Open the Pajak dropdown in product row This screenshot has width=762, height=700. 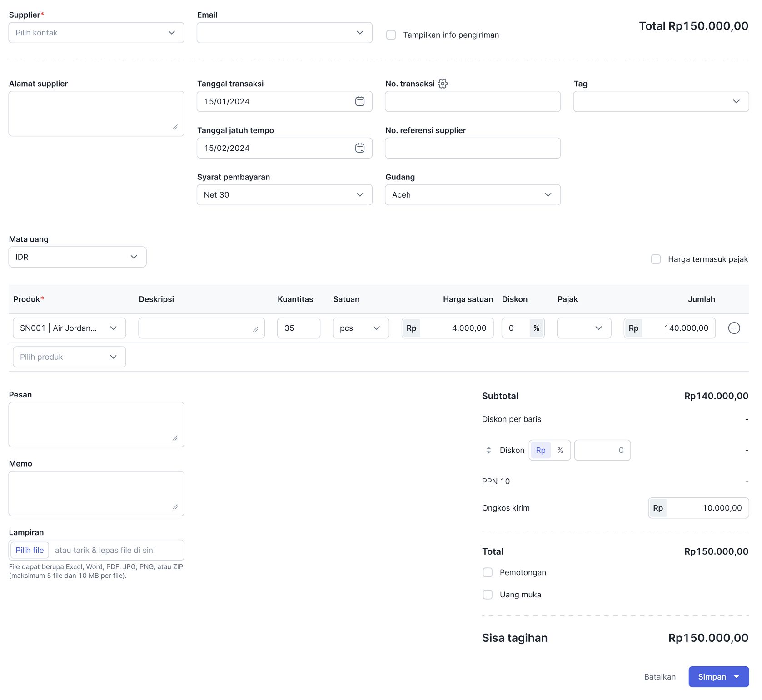[x=584, y=328]
